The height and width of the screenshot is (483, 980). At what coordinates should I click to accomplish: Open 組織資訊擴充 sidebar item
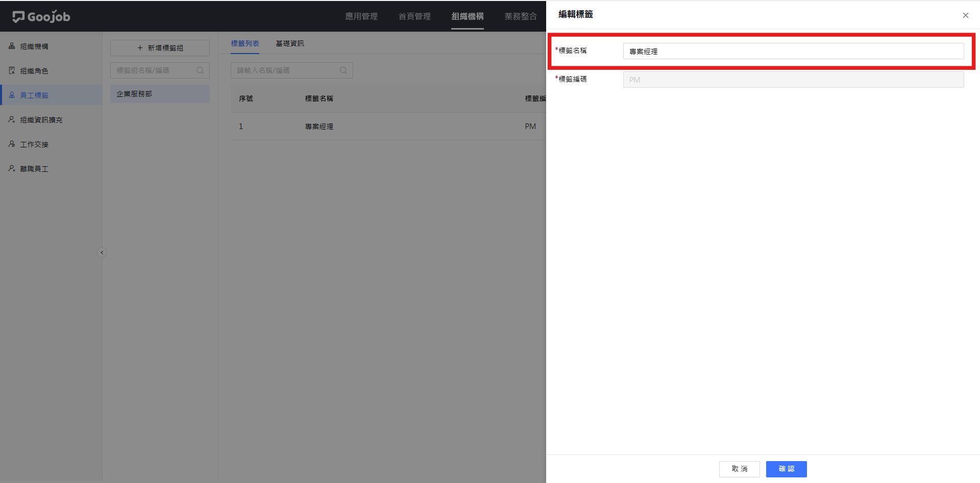pyautogui.click(x=41, y=120)
